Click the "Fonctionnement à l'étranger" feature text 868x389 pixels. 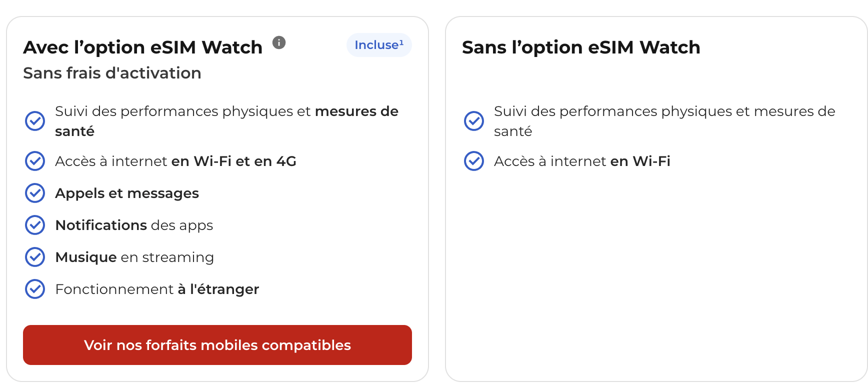[x=157, y=289]
